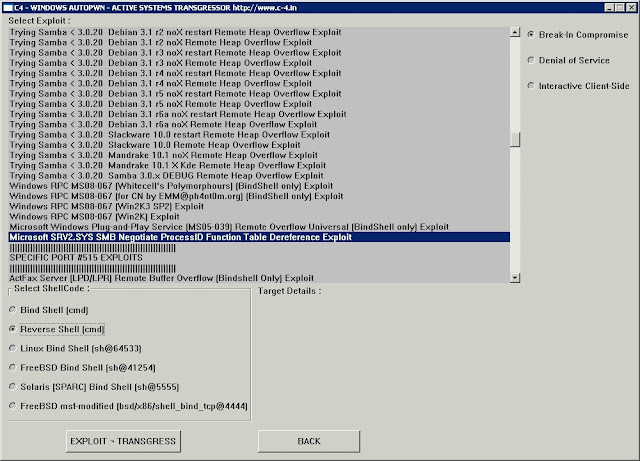Select Samba Debian 3.1 r4 noX Remote Heap Overflow
The height and width of the screenshot is (461, 640).
(x=259, y=83)
